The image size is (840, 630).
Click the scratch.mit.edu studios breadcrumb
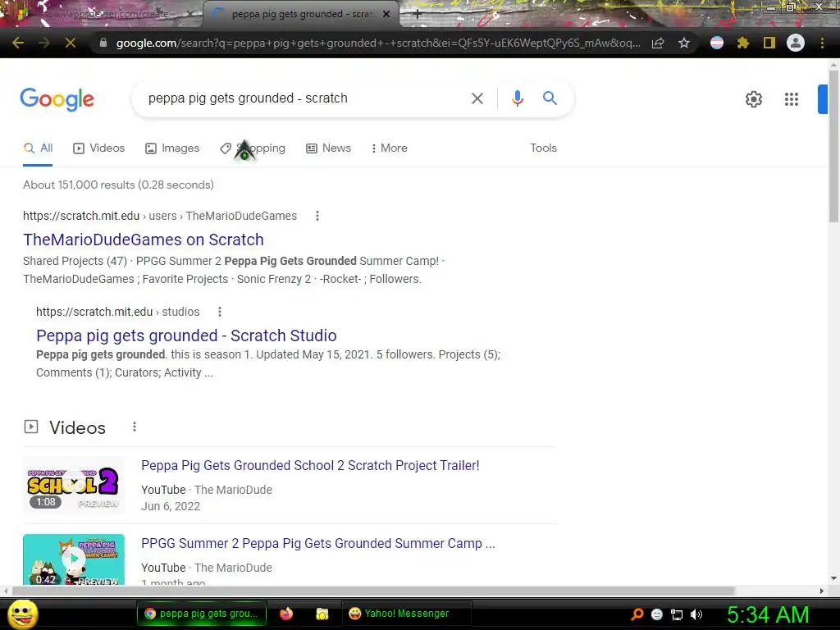pyautogui.click(x=118, y=312)
